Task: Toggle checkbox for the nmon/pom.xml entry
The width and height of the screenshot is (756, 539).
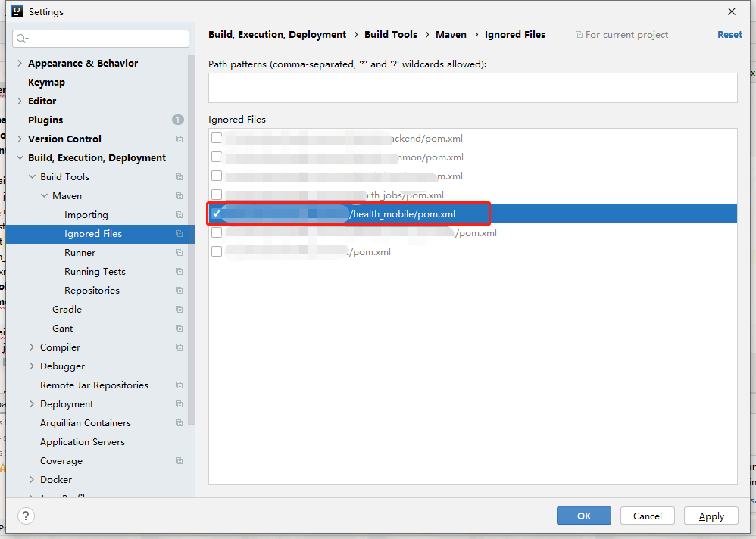Action: point(217,157)
